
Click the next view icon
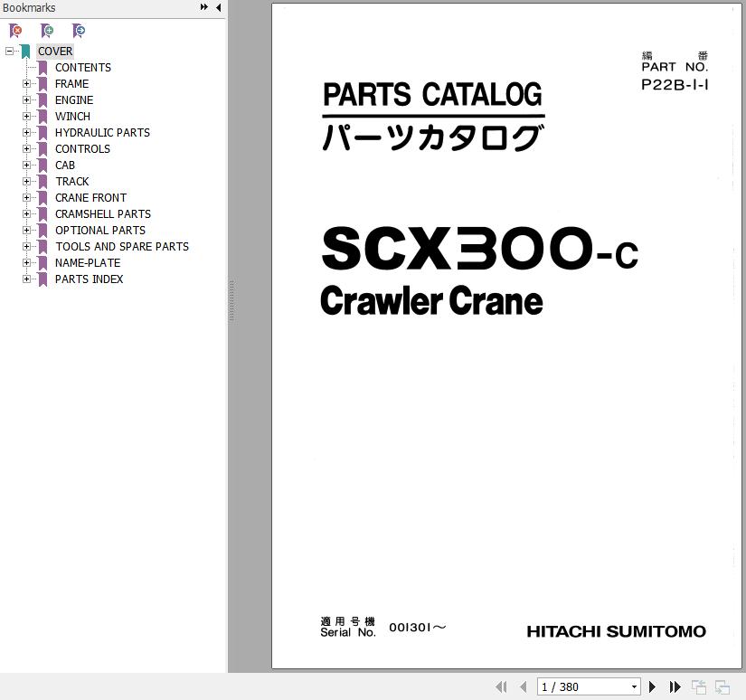coord(722,686)
